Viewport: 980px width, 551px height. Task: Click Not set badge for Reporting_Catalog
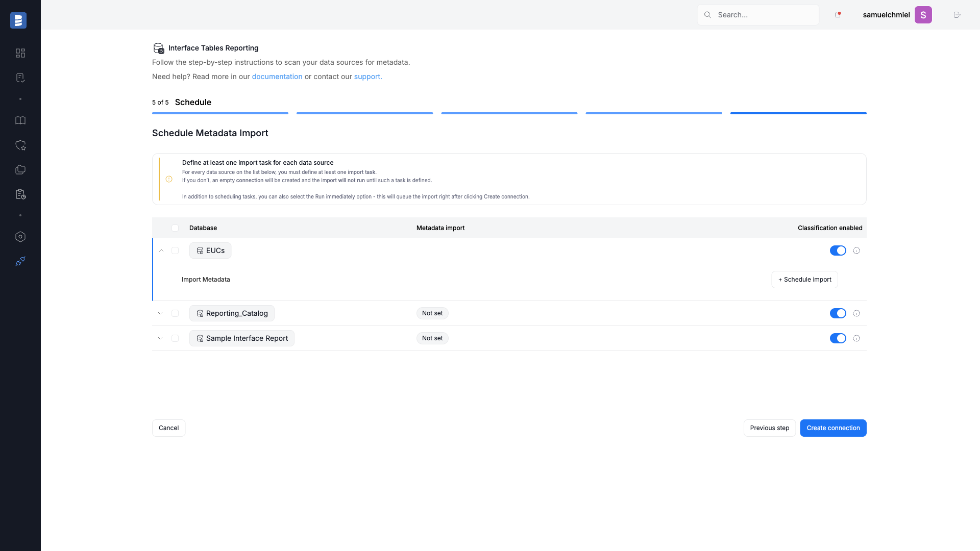[x=432, y=313]
